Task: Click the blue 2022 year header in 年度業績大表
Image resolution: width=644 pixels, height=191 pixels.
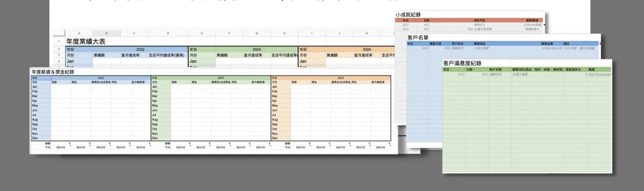Action: (x=140, y=49)
